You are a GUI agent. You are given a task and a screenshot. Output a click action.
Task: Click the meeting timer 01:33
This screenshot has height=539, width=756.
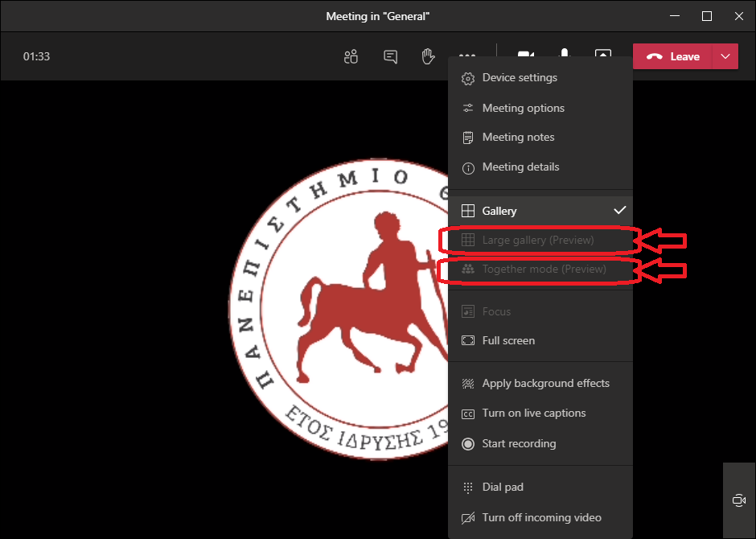pos(37,56)
